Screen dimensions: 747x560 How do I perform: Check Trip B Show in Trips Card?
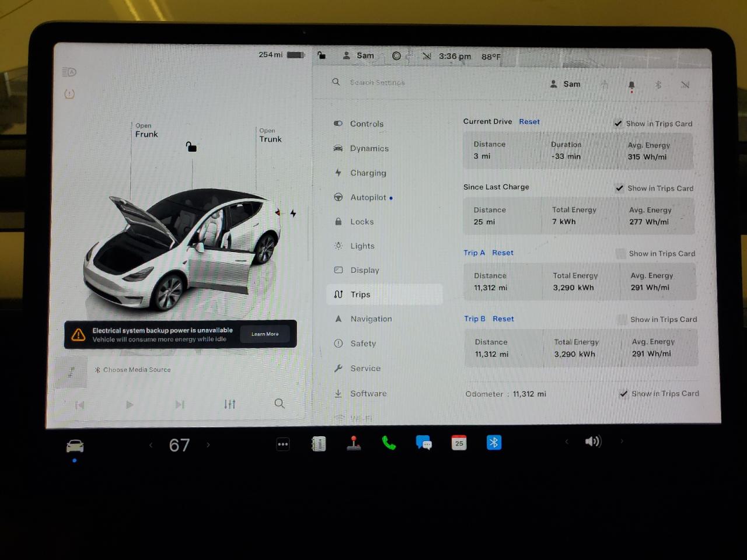(622, 320)
